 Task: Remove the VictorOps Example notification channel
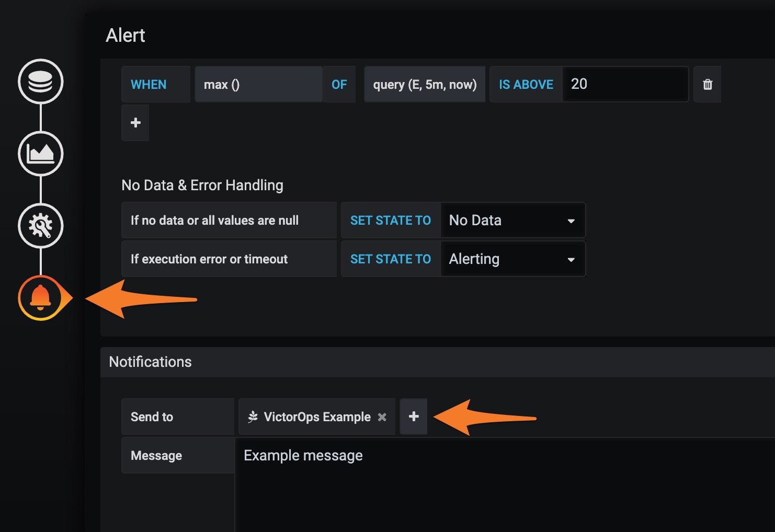382,417
